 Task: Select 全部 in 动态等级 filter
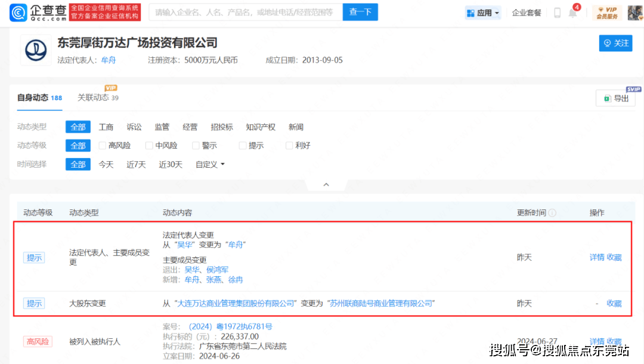[x=78, y=146]
